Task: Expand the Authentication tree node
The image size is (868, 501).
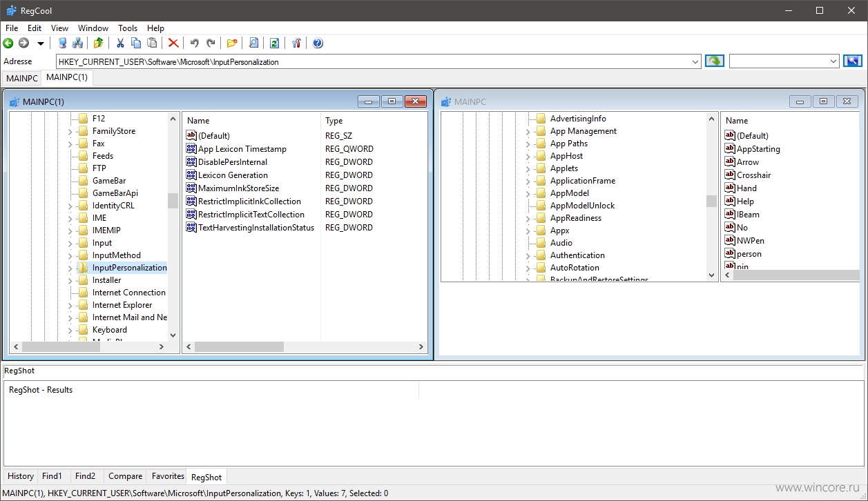Action: (528, 255)
